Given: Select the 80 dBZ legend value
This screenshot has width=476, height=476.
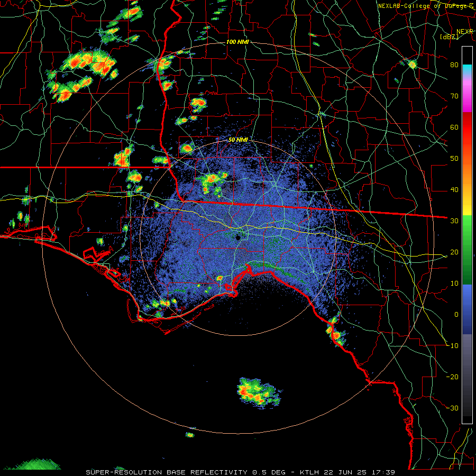Looking at the screenshot, I should (454, 65).
